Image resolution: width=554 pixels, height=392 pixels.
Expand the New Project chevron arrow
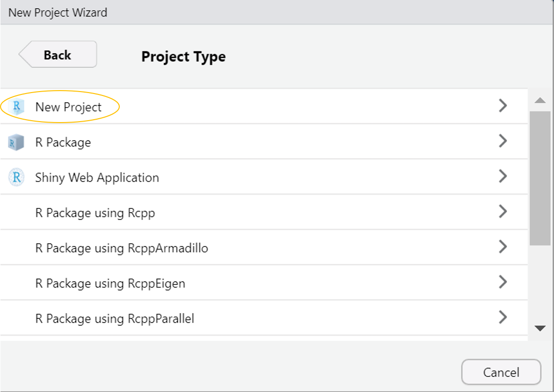coord(503,106)
